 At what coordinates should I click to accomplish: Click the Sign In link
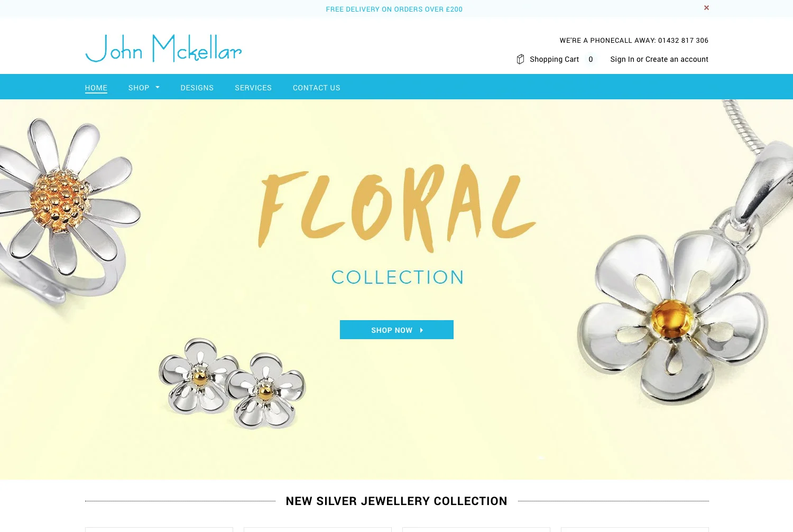622,59
